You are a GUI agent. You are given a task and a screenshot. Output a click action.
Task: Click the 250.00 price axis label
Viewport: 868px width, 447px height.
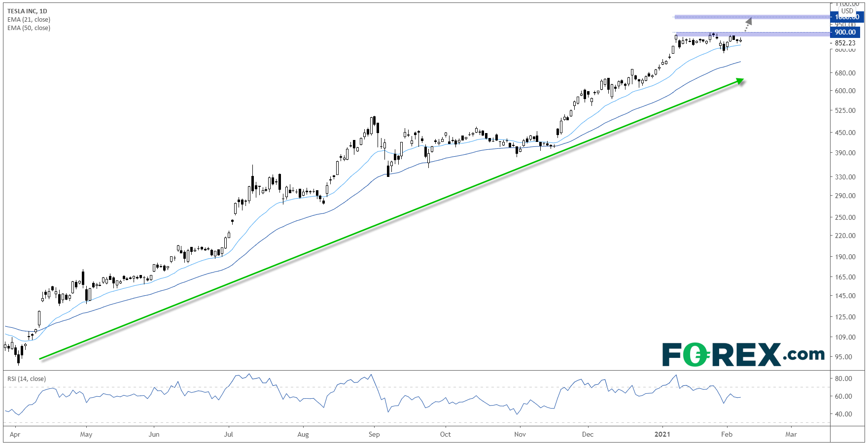pos(845,217)
